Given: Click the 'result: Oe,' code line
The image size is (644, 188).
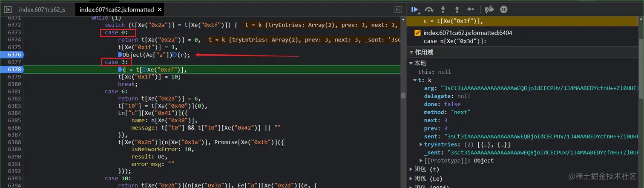Looking at the screenshot, I should point(149,157).
